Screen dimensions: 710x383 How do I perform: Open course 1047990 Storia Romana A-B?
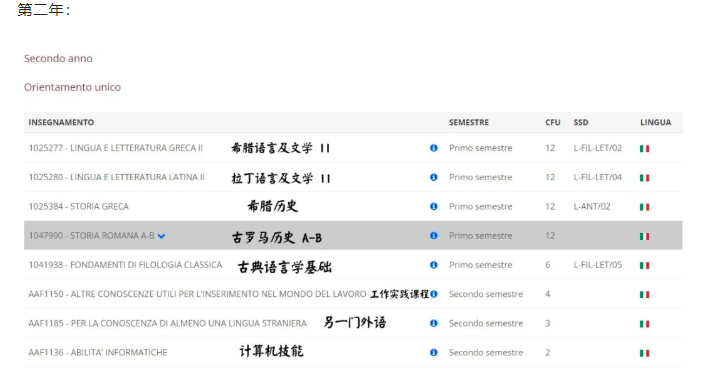(91, 235)
